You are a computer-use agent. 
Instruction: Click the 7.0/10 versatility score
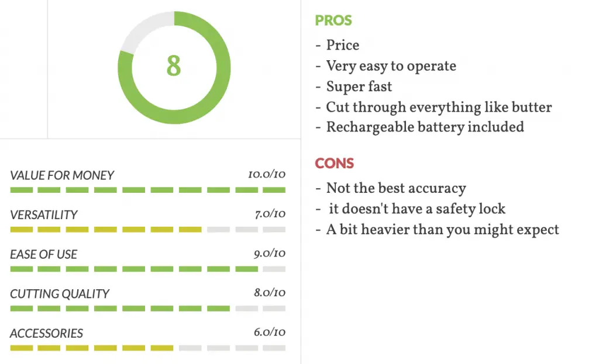click(x=270, y=214)
